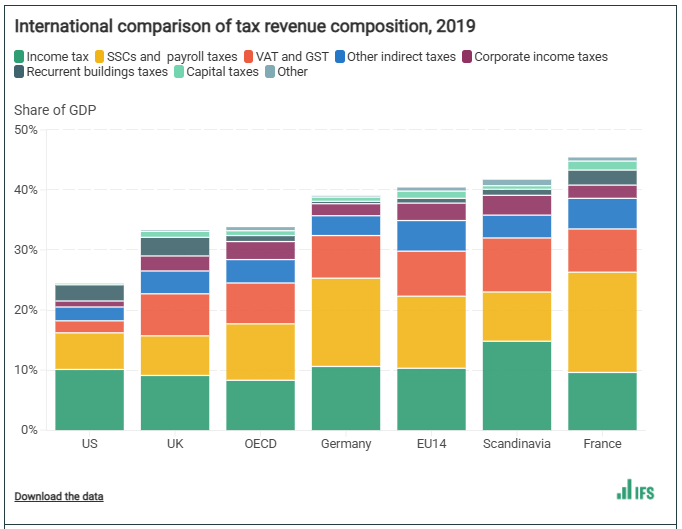
Task: Click the Scandinavia x-axis label
Action: click(516, 444)
